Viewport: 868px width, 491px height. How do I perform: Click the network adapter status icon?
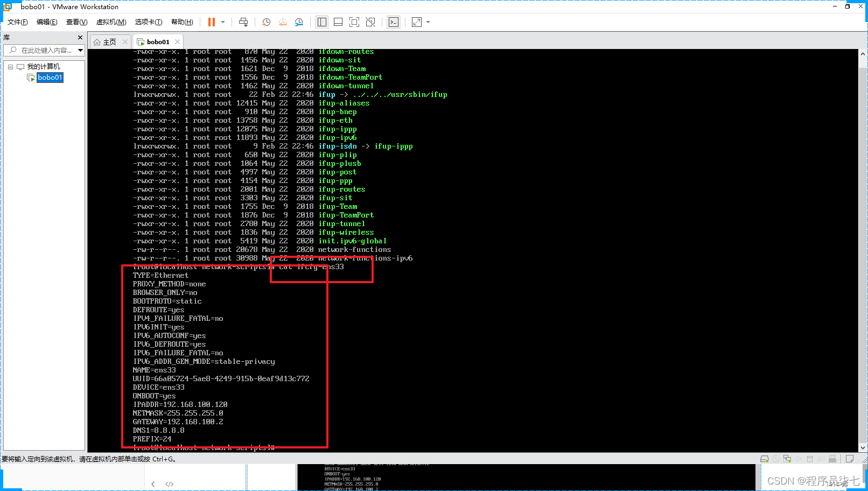pyautogui.click(x=787, y=459)
